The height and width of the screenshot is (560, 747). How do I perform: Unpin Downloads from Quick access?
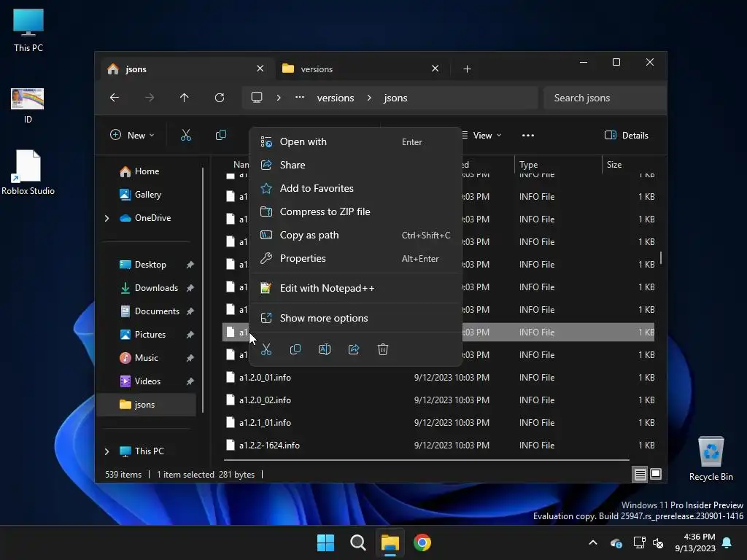pos(190,288)
